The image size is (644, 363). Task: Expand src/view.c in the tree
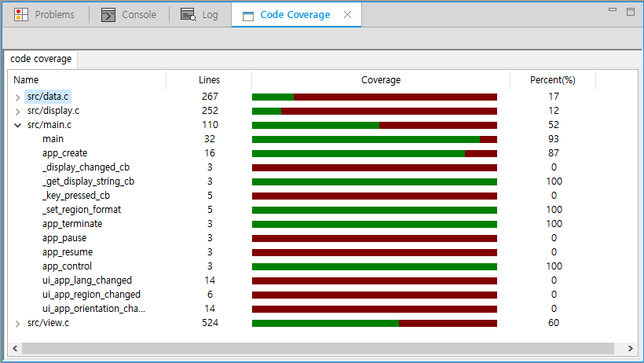(17, 323)
